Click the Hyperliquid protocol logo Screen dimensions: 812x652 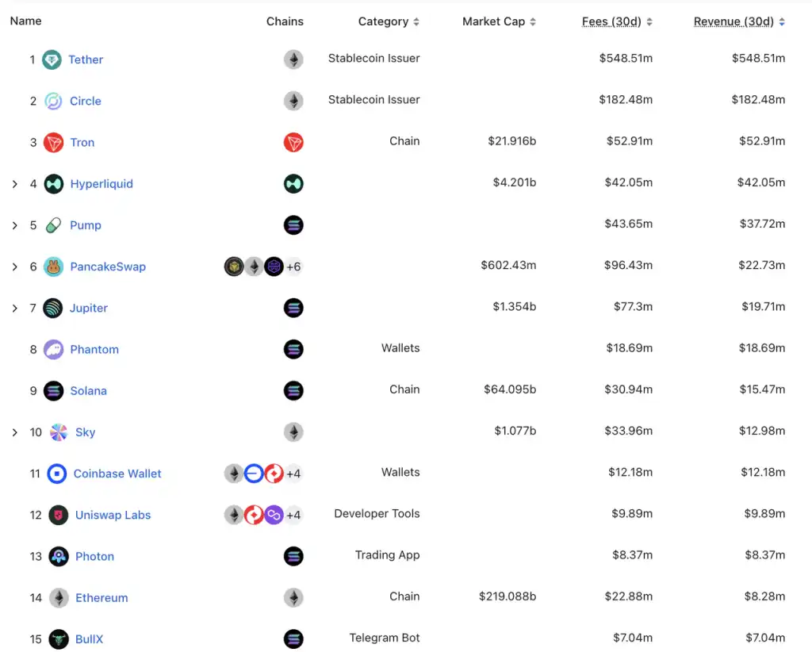coord(54,184)
